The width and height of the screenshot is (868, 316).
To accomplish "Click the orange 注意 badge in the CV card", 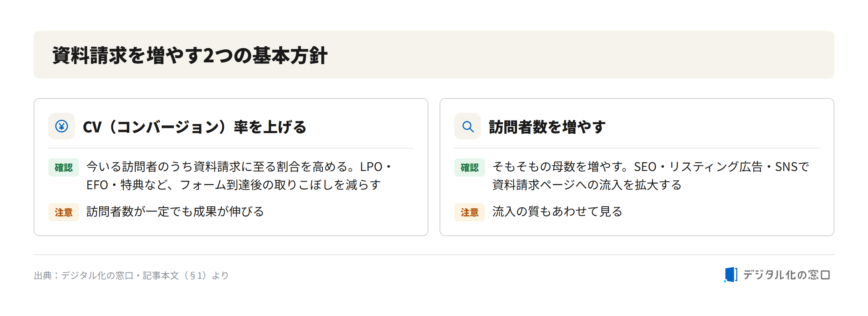I will pos(64,212).
